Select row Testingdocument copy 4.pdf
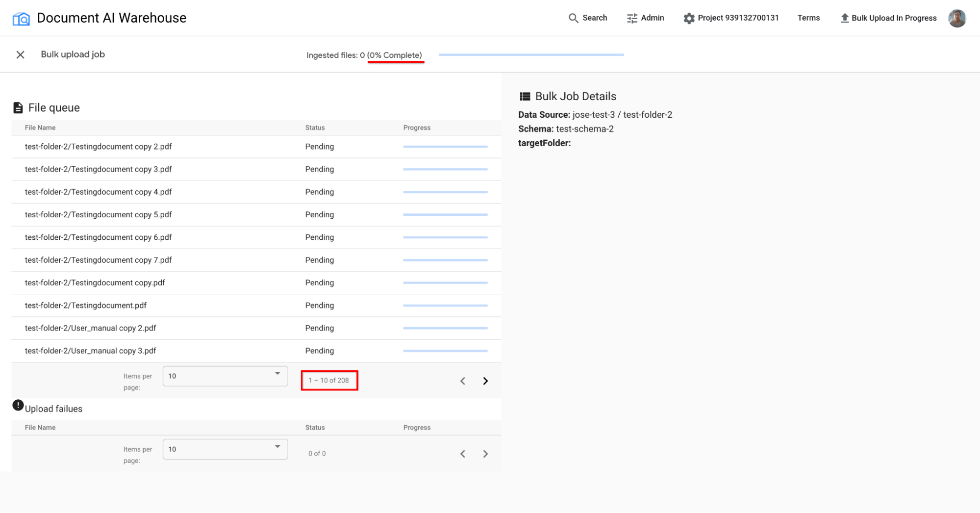 click(x=256, y=192)
